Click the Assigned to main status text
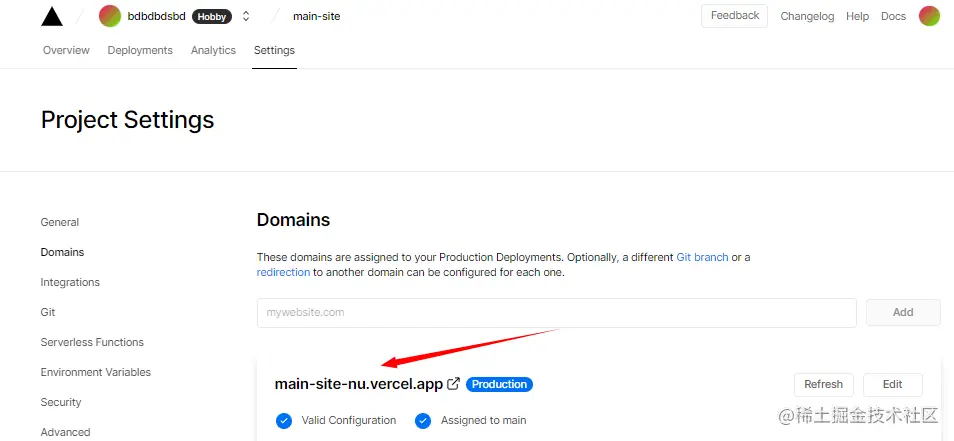Image resolution: width=954 pixels, height=441 pixels. point(484,420)
